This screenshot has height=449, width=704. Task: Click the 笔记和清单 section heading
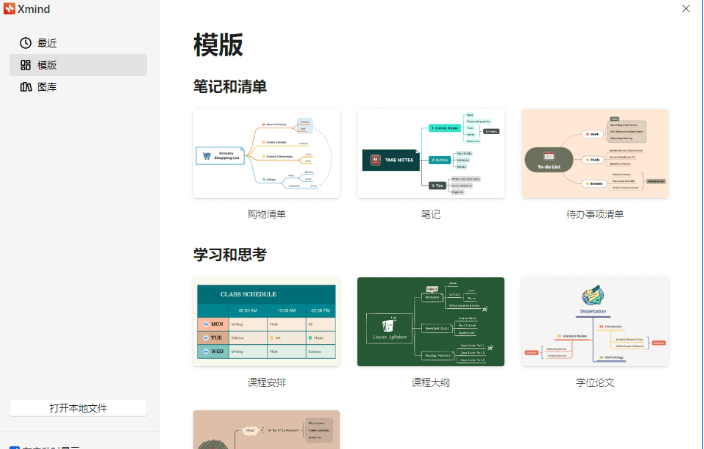coord(230,86)
